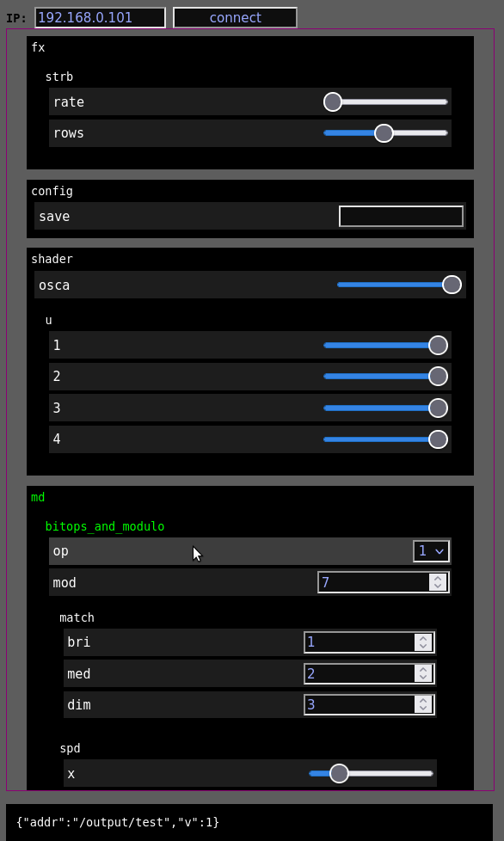Viewport: 504px width, 841px height.
Task: Click the osca slider handle
Action: click(452, 285)
